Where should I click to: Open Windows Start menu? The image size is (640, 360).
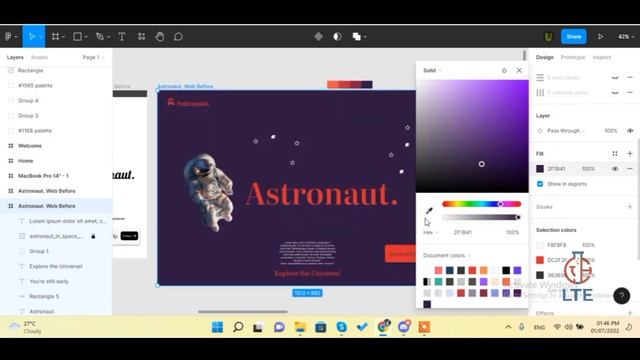pyautogui.click(x=218, y=327)
